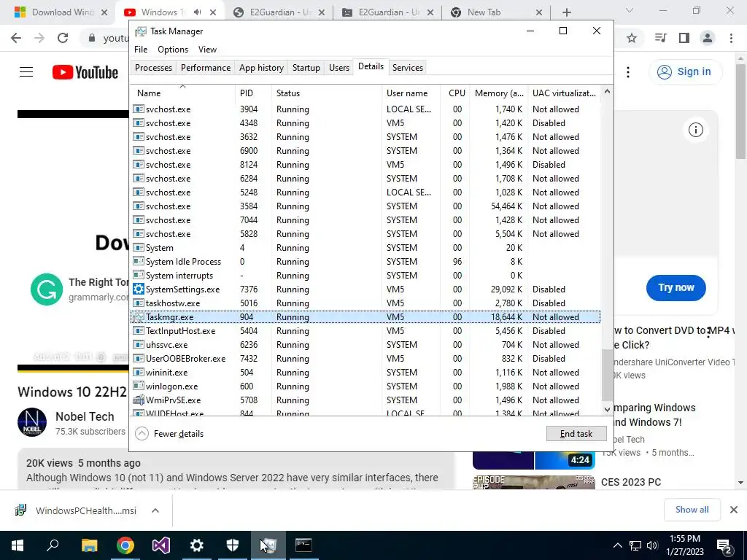This screenshot has width=747, height=560.
Task: Open Visual Studio from the taskbar
Action: tap(161, 545)
